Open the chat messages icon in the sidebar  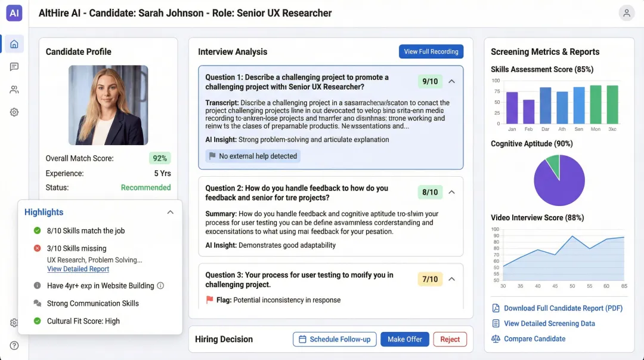pos(14,66)
